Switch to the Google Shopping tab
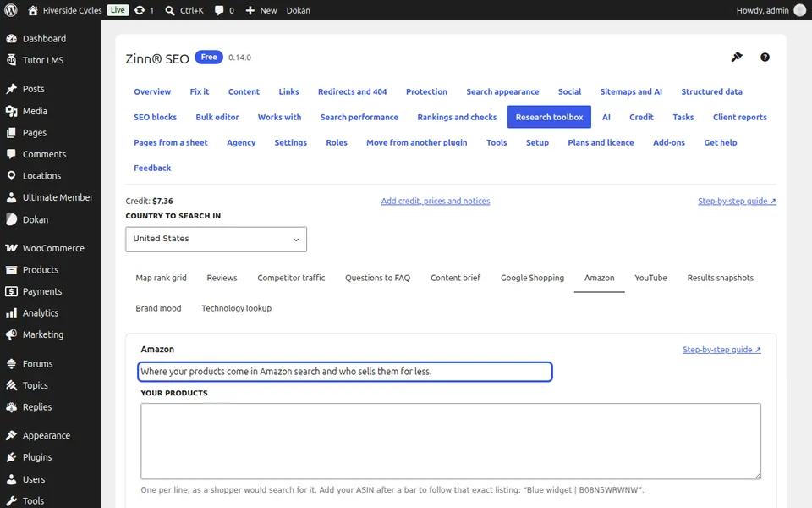The height and width of the screenshot is (508, 812). point(532,278)
